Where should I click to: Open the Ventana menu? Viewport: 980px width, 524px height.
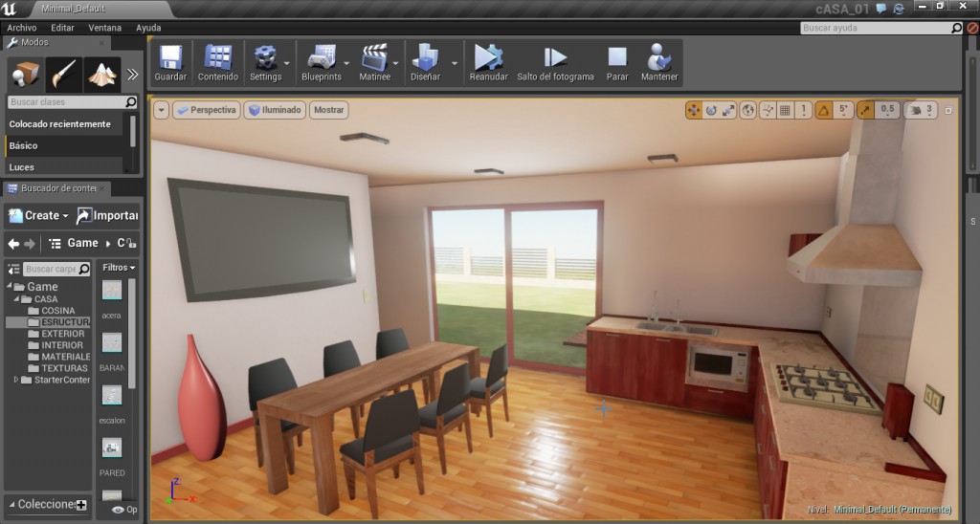point(105,28)
